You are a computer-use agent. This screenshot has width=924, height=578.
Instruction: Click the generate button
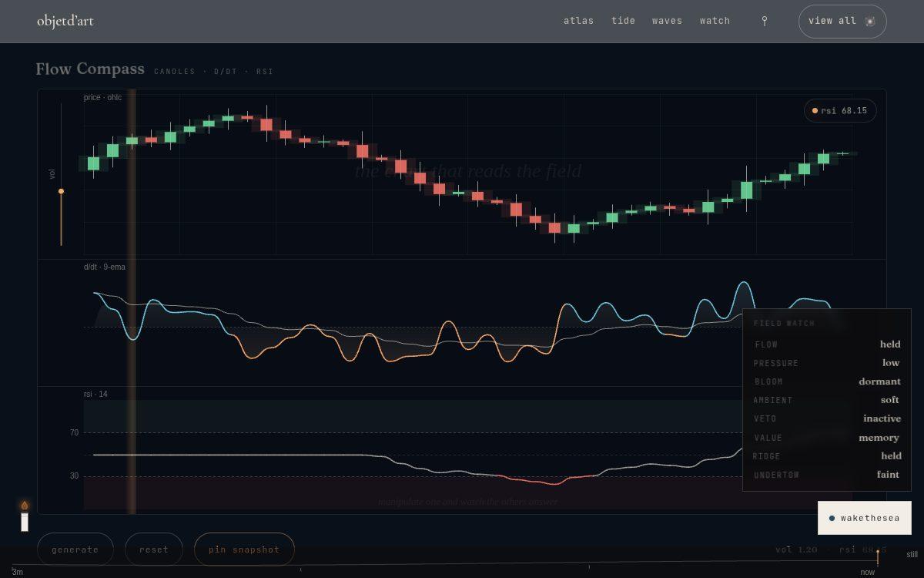pos(75,549)
